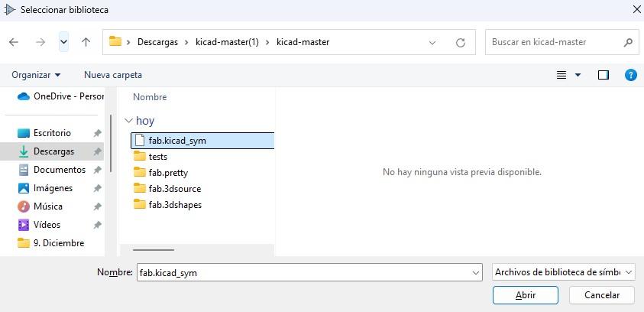Open the fab.pretty folder
644x312 pixels.
167,173
